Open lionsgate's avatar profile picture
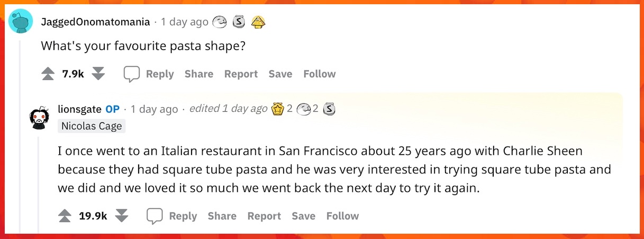Viewport: 644px width, 239px height. pyautogui.click(x=40, y=117)
